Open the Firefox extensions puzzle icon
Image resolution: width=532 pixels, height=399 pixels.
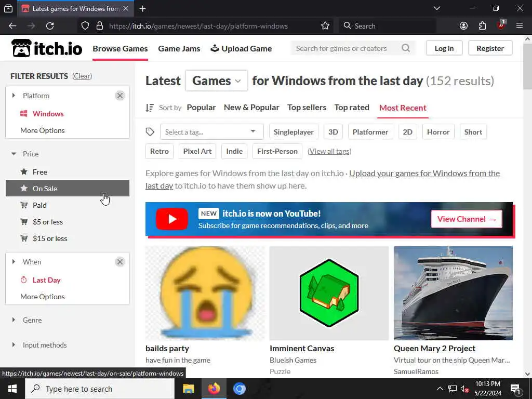coord(482,26)
